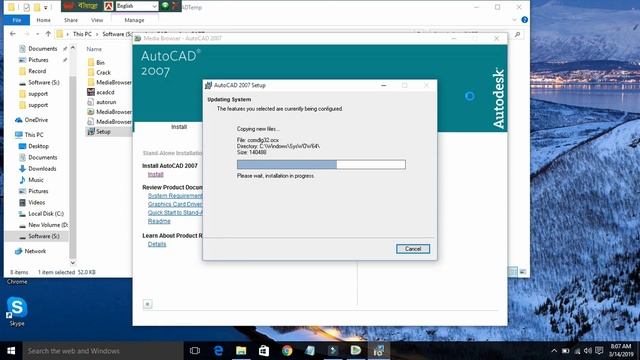Viewport: 640px width, 360px height.
Task: Click the Search the web and Windows box
Action: 103,351
